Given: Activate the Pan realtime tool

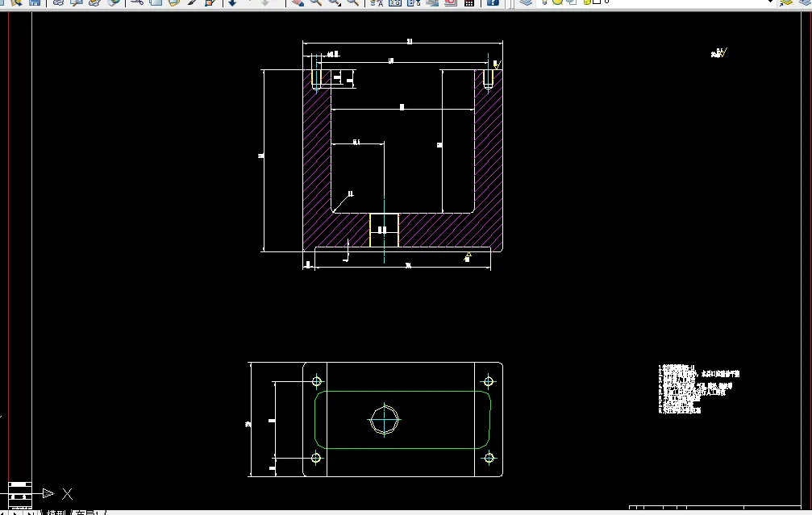Looking at the screenshot, I should tap(298, 2).
